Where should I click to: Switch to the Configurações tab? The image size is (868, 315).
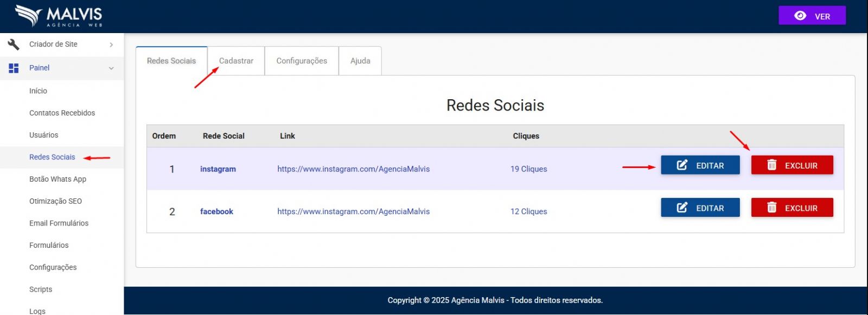pos(302,61)
